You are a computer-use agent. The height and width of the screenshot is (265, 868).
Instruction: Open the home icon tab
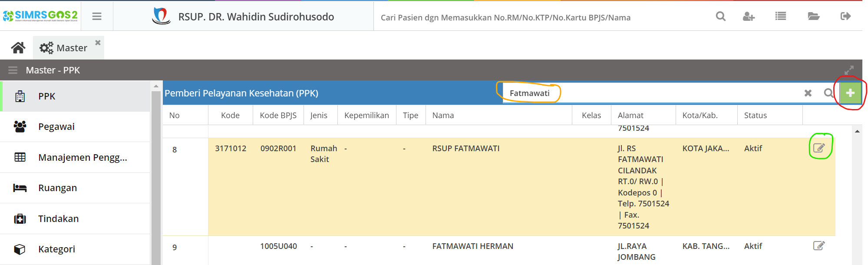point(18,48)
